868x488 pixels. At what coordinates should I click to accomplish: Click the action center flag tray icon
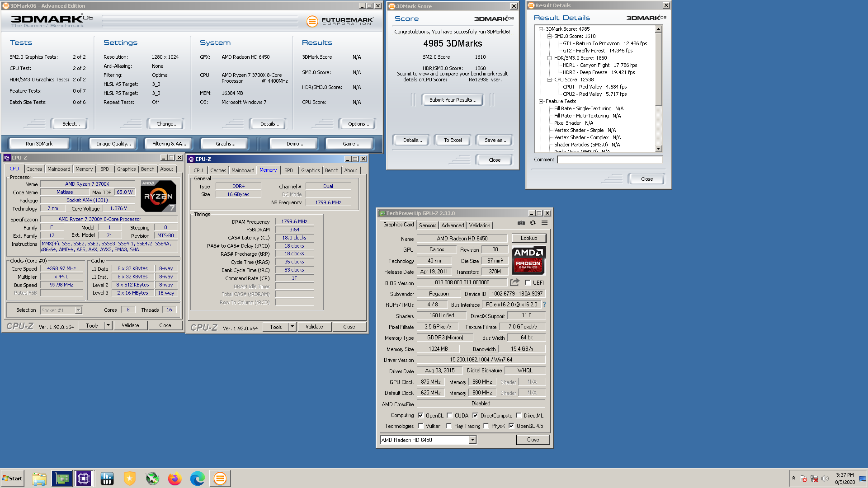[x=803, y=479]
